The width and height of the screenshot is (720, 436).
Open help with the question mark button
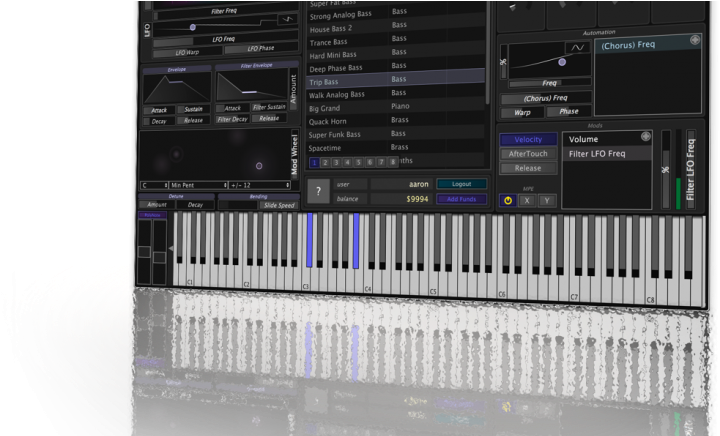318,191
